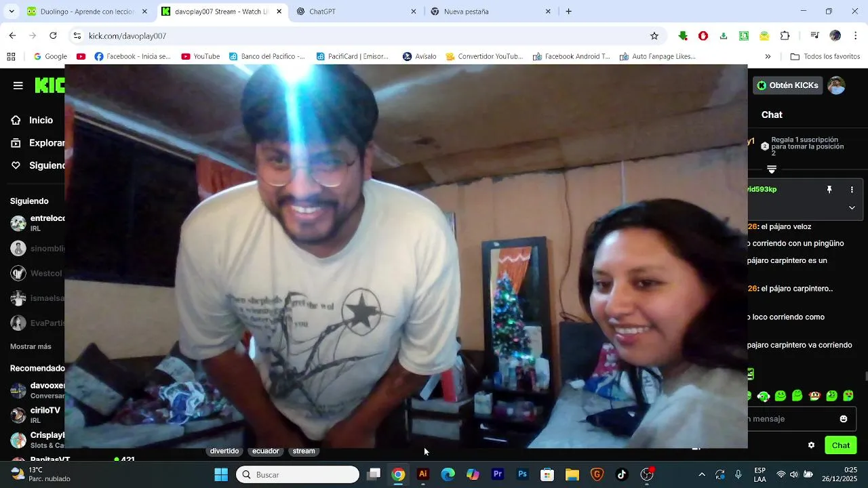
Task: Open the tab search dropdown arrow
Action: pyautogui.click(x=11, y=12)
